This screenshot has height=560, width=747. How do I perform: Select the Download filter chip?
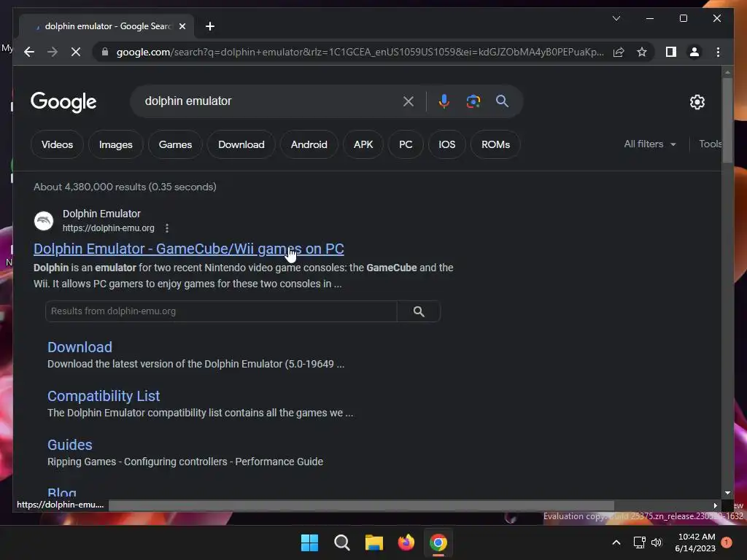(241, 144)
